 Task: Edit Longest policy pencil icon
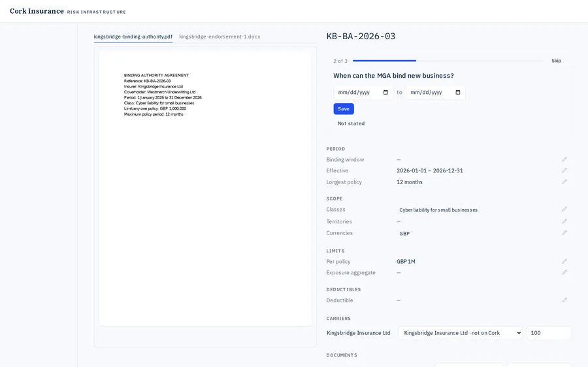coord(564,182)
